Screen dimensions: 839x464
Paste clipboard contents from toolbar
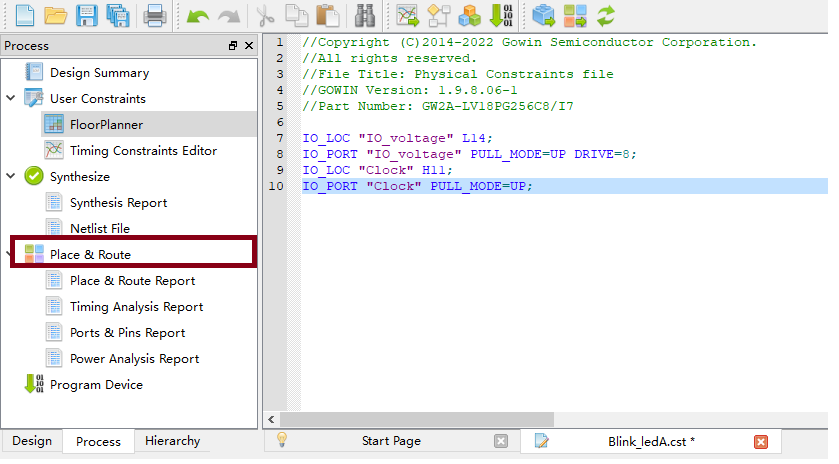(327, 16)
